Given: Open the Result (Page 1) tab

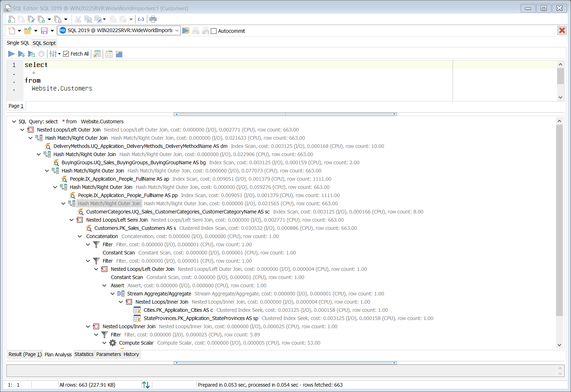Looking at the screenshot, I should 25,354.
